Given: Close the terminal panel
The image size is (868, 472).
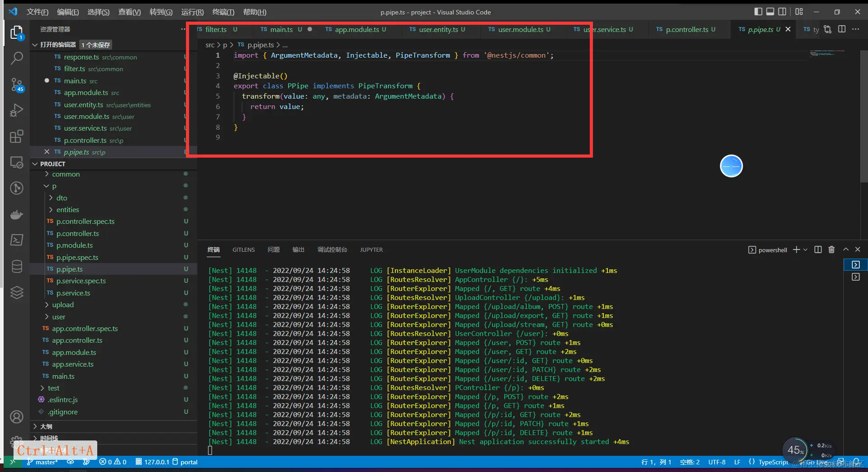Looking at the screenshot, I should click(x=858, y=250).
